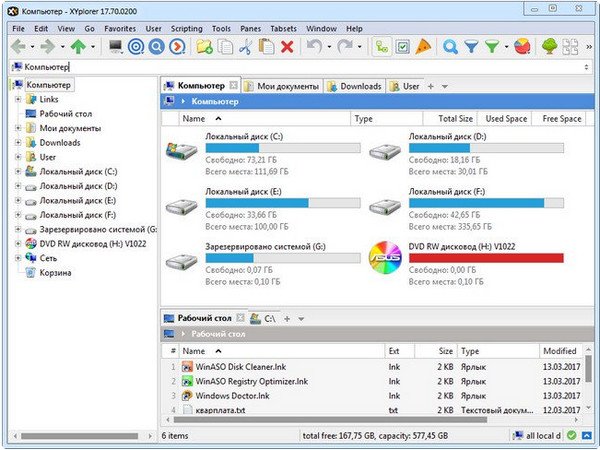
Task: Click the Undo toolbar arrow
Action: pyautogui.click(x=315, y=47)
